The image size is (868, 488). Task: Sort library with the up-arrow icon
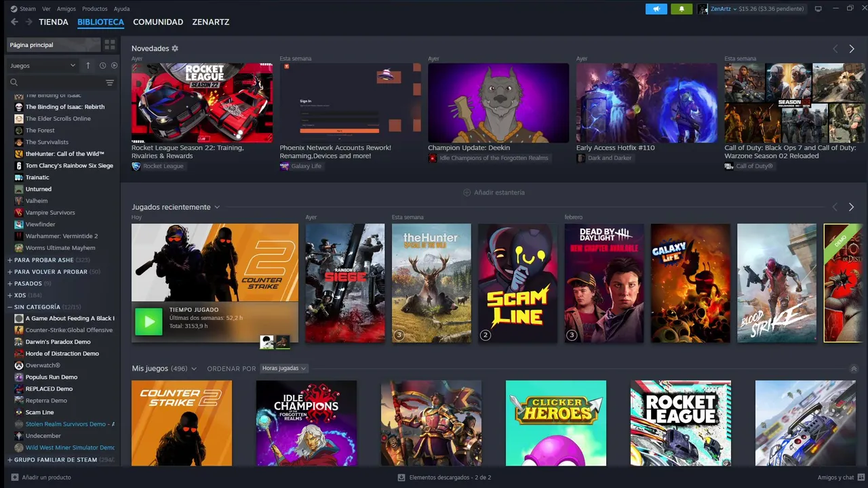click(x=87, y=66)
